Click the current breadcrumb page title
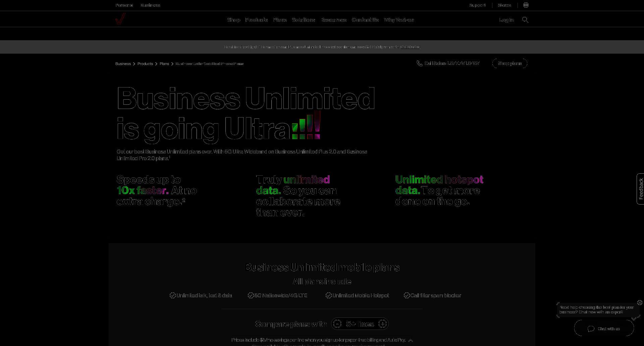This screenshot has height=346, width=644. pyautogui.click(x=210, y=64)
